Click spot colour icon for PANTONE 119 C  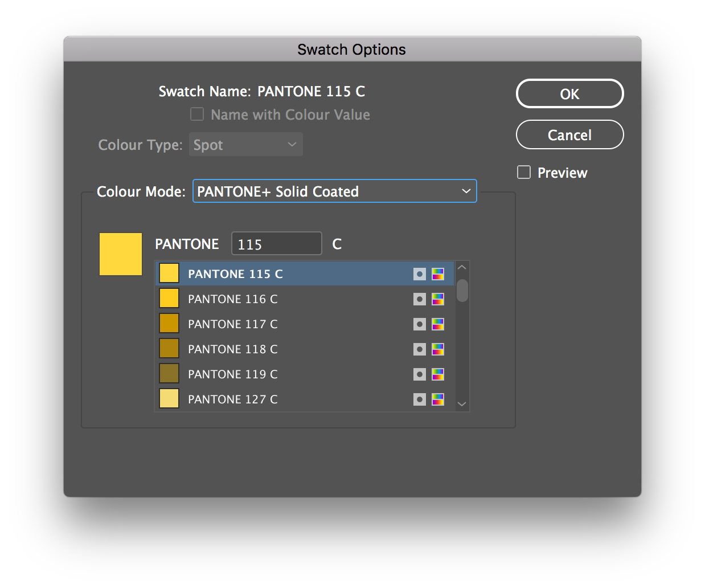coord(420,374)
